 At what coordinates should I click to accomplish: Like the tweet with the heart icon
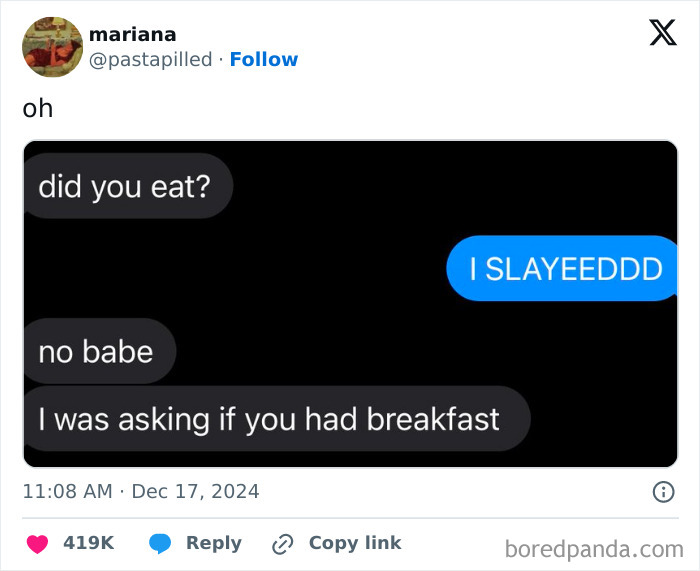pyautogui.click(x=39, y=543)
